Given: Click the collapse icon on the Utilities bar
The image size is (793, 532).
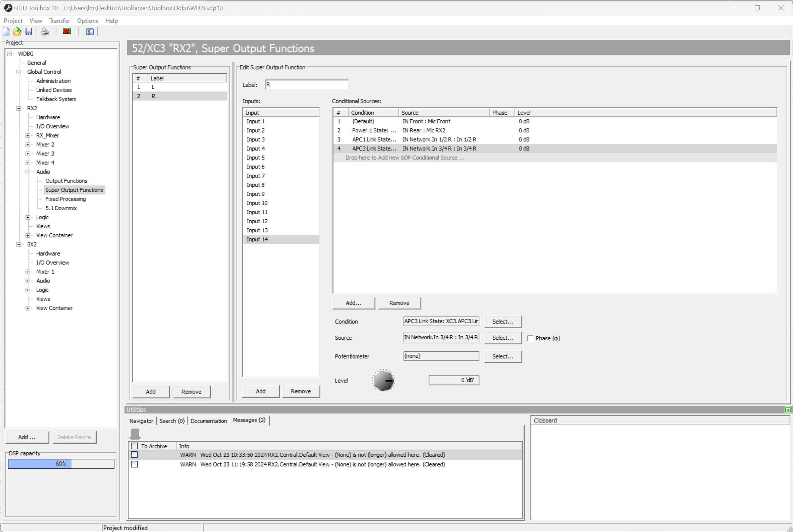Looking at the screenshot, I should (x=787, y=410).
